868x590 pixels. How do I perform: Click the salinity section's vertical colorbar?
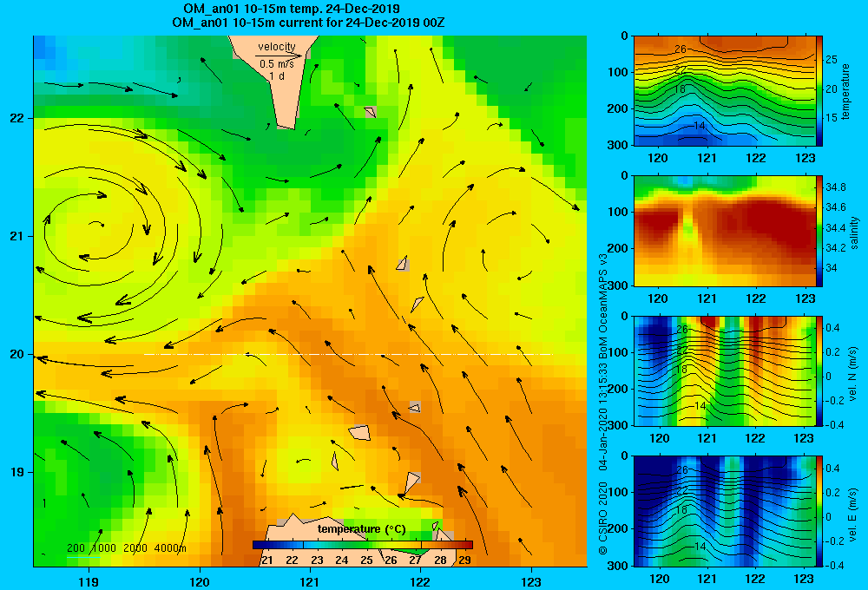click(819, 231)
